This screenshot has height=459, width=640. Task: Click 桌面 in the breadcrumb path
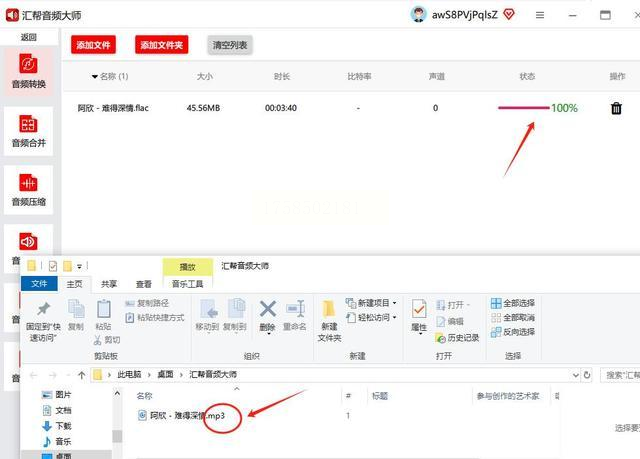(165, 374)
